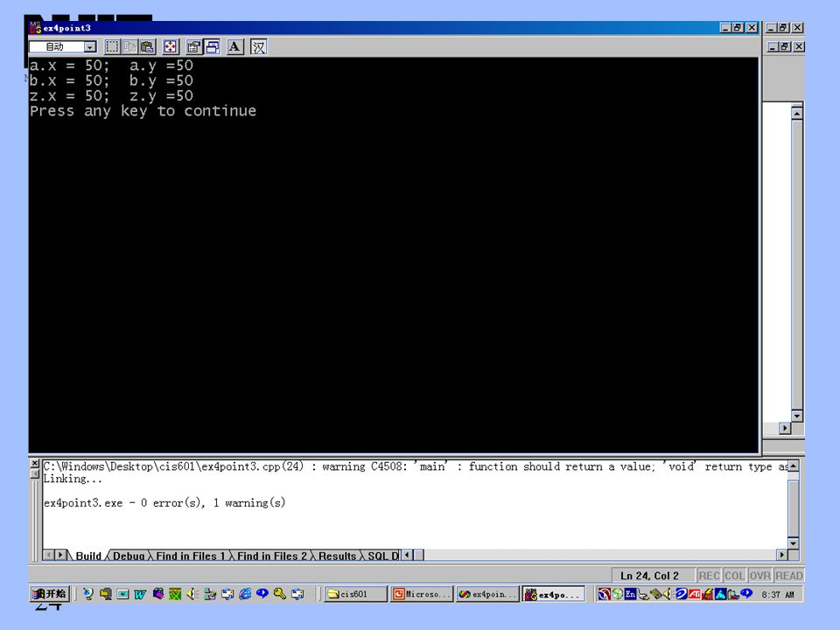Open the SQL Debugging tab
840x630 pixels.
tap(383, 556)
